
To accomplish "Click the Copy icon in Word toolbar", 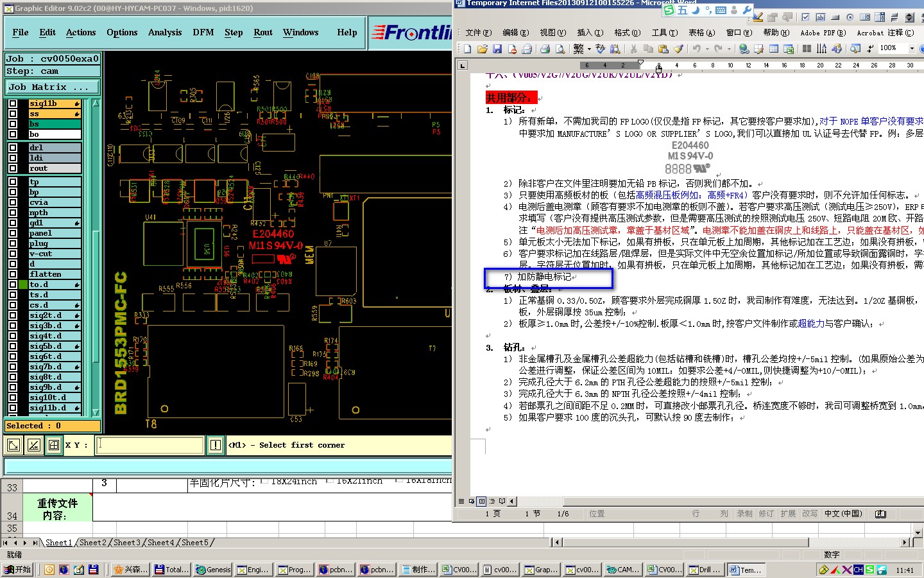I will tap(649, 48).
